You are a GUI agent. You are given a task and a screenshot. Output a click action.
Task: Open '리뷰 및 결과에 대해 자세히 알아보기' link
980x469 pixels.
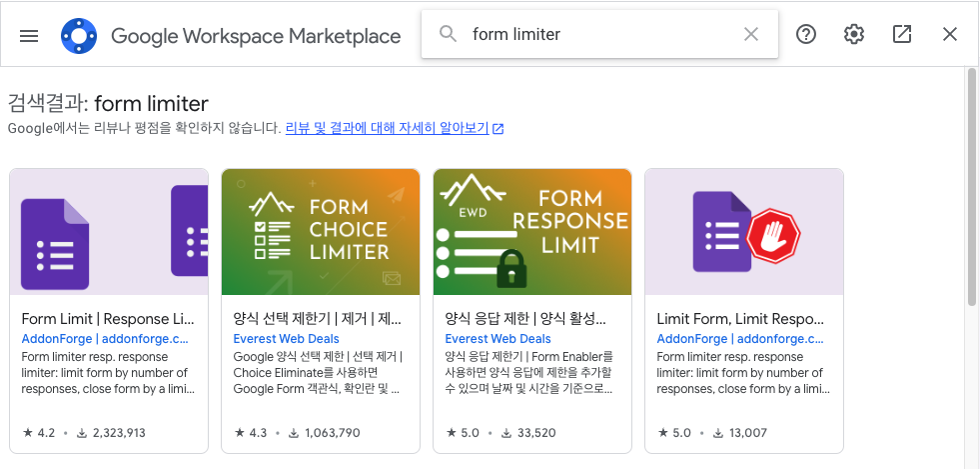[x=387, y=128]
